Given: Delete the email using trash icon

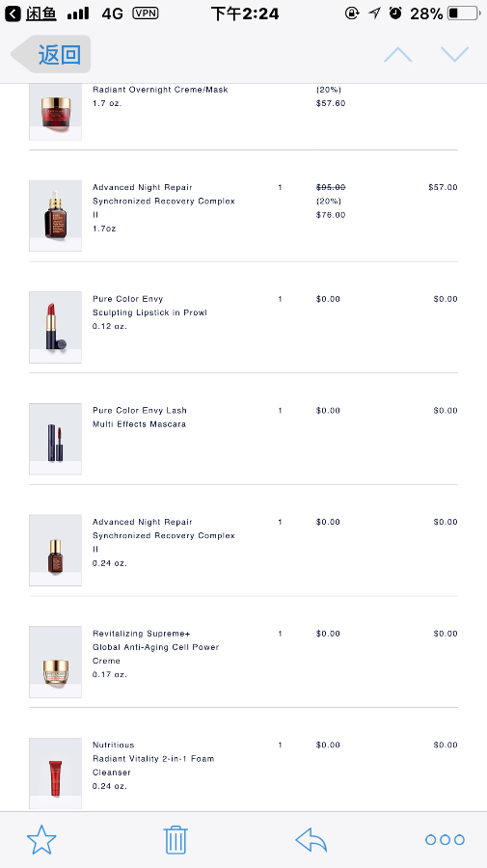Looking at the screenshot, I should tap(176, 840).
